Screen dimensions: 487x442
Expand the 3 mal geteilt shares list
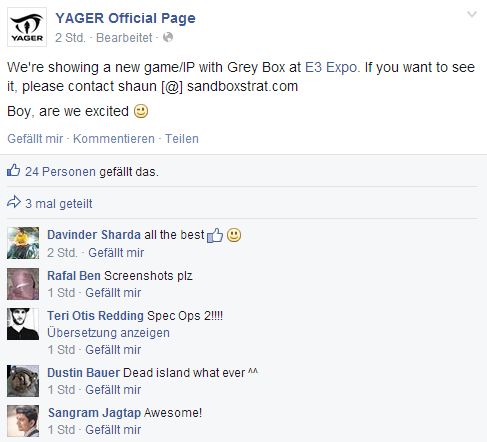pyautogui.click(x=59, y=204)
